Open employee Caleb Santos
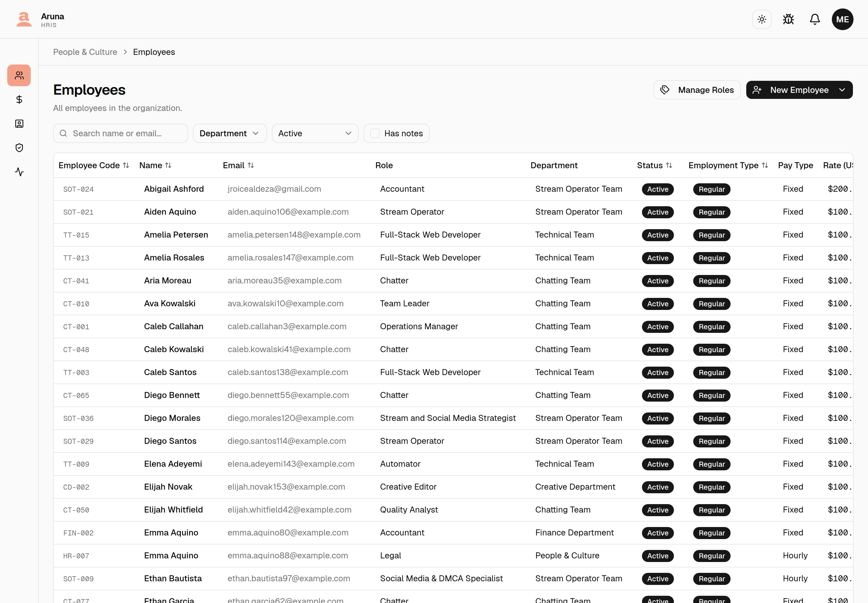This screenshot has width=868, height=603. click(x=170, y=372)
